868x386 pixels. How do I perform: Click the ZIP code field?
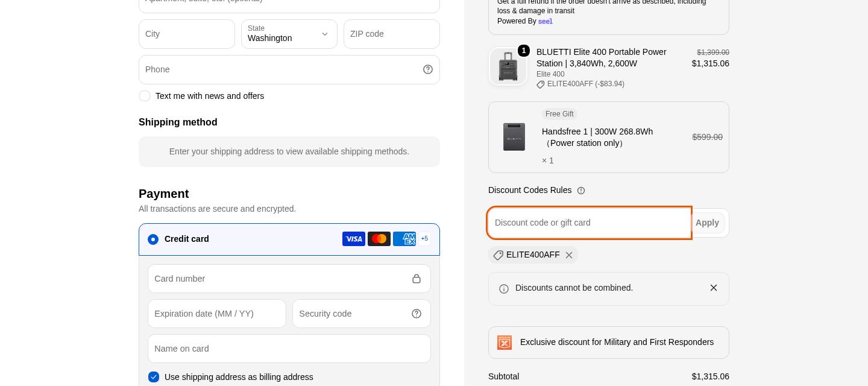[x=392, y=34]
